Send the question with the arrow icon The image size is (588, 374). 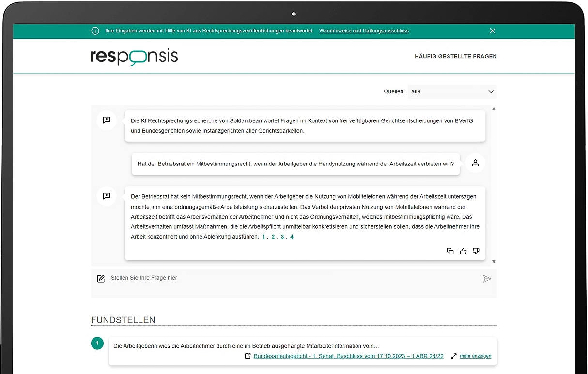click(x=487, y=279)
